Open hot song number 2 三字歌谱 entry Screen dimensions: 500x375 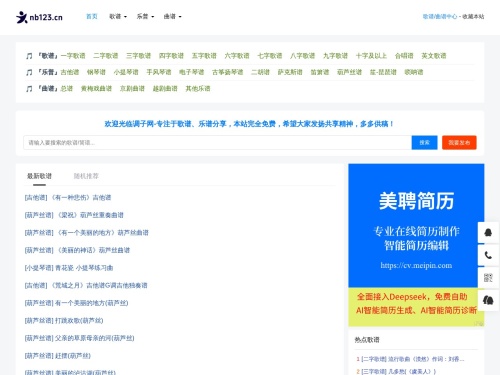pyautogui.click(x=398, y=371)
